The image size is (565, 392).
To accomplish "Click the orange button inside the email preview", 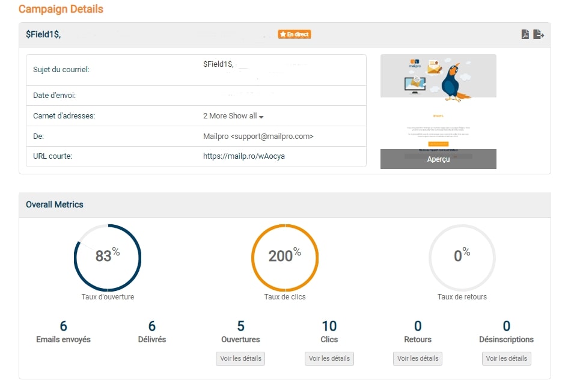I will 437,144.
